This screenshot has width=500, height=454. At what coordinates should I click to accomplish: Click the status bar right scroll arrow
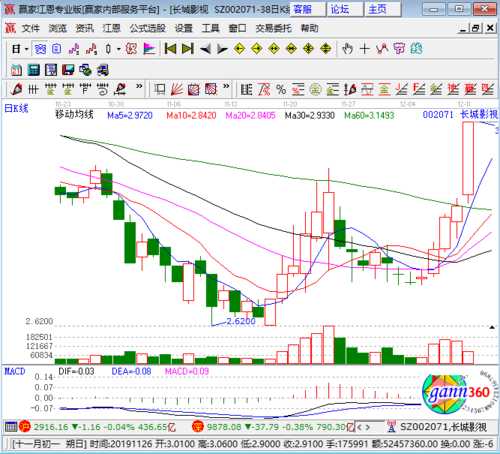coord(368,427)
